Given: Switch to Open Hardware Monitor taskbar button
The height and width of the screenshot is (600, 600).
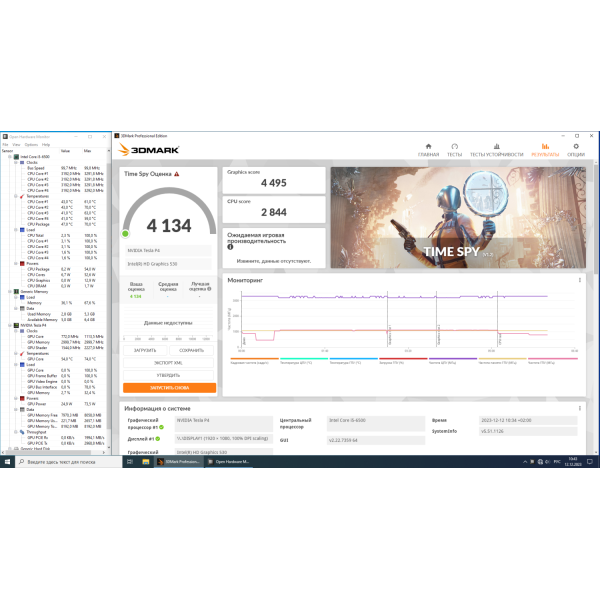Looking at the screenshot, I should 229,462.
